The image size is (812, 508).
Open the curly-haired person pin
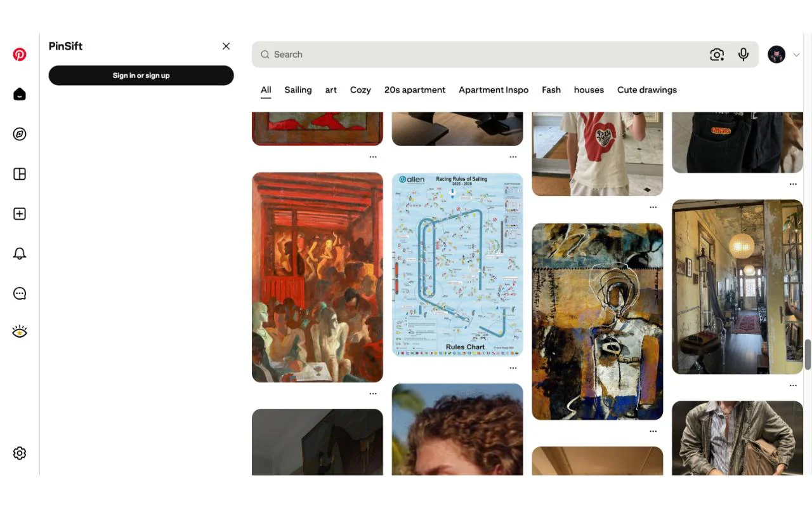[457, 429]
